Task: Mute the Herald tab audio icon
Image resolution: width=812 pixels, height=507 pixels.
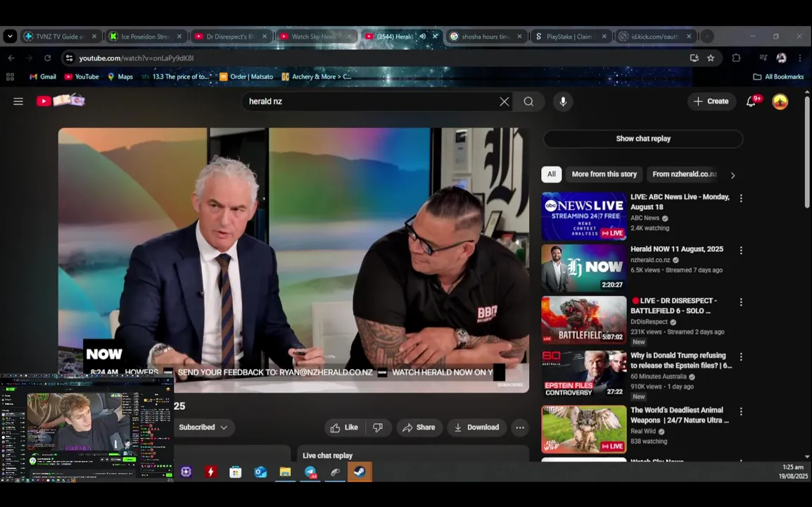Action: pos(423,37)
